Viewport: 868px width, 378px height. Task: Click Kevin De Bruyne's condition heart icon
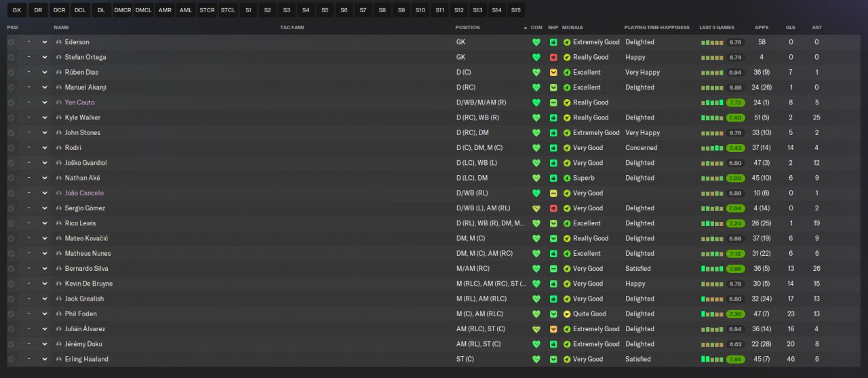click(536, 284)
